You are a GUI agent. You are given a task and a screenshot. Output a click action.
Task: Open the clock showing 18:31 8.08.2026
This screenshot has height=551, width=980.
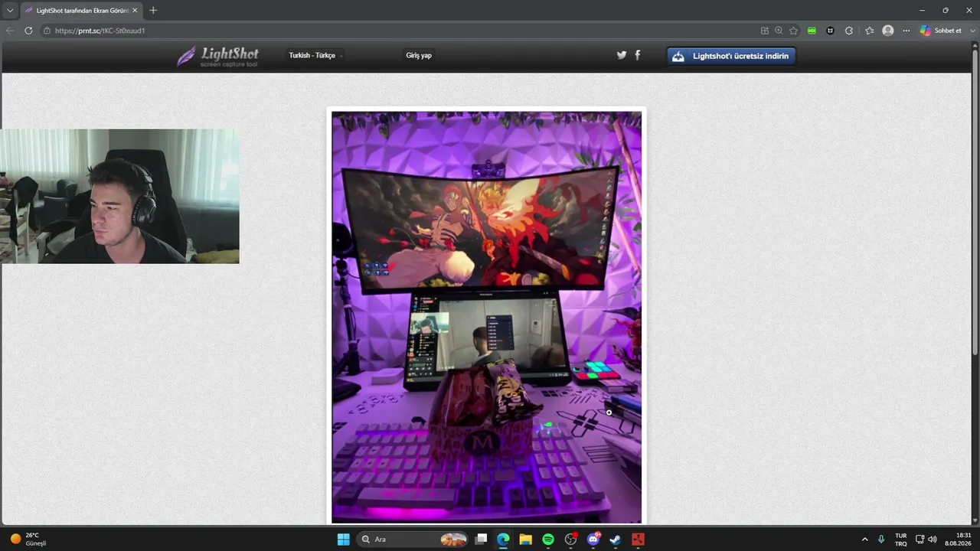tap(958, 540)
